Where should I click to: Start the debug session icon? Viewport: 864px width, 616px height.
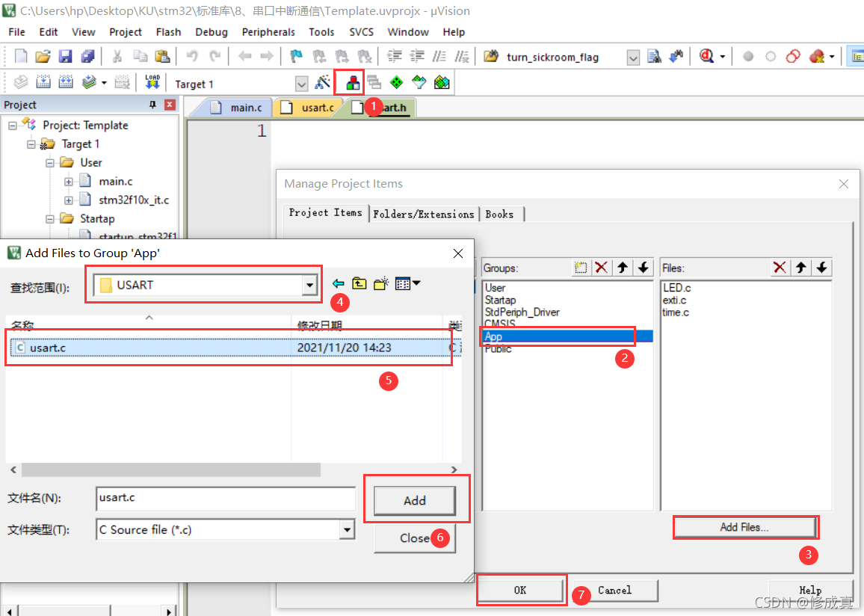pyautogui.click(x=707, y=56)
